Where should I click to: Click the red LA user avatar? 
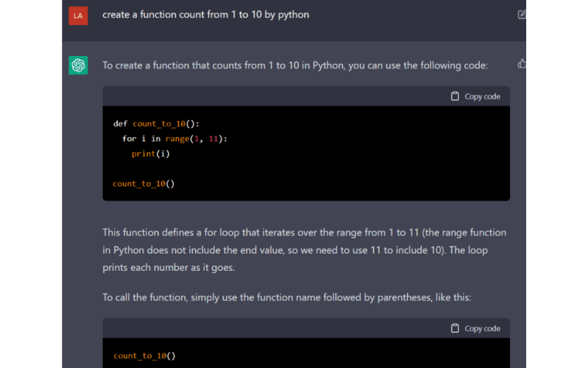[78, 15]
